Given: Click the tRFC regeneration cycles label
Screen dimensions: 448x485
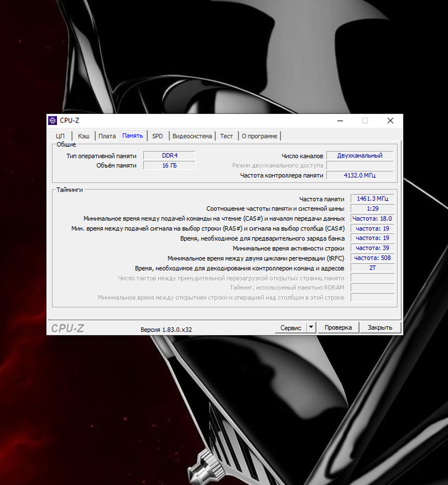Looking at the screenshot, I should click(x=256, y=258).
